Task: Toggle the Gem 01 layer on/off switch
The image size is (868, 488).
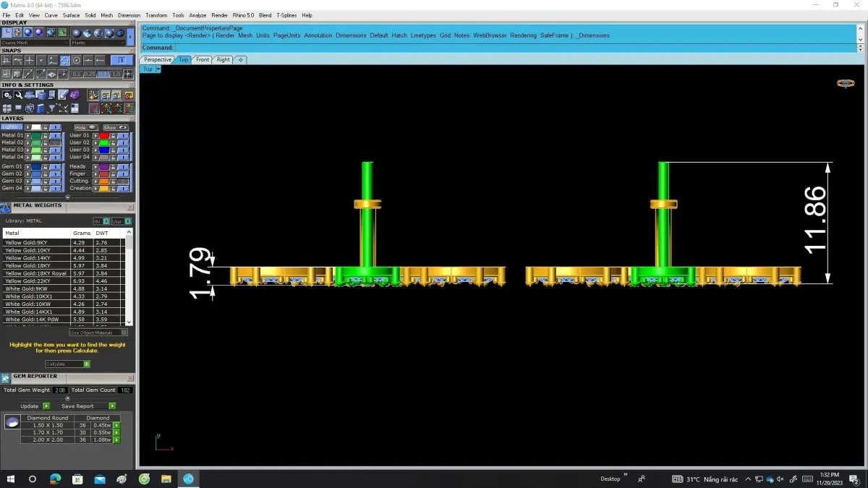Action: click(x=56, y=167)
